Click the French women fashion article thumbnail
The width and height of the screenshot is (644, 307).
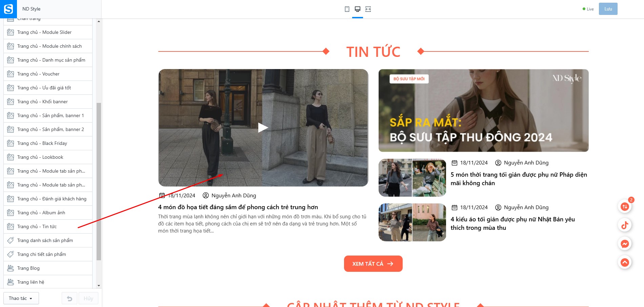[x=412, y=178]
